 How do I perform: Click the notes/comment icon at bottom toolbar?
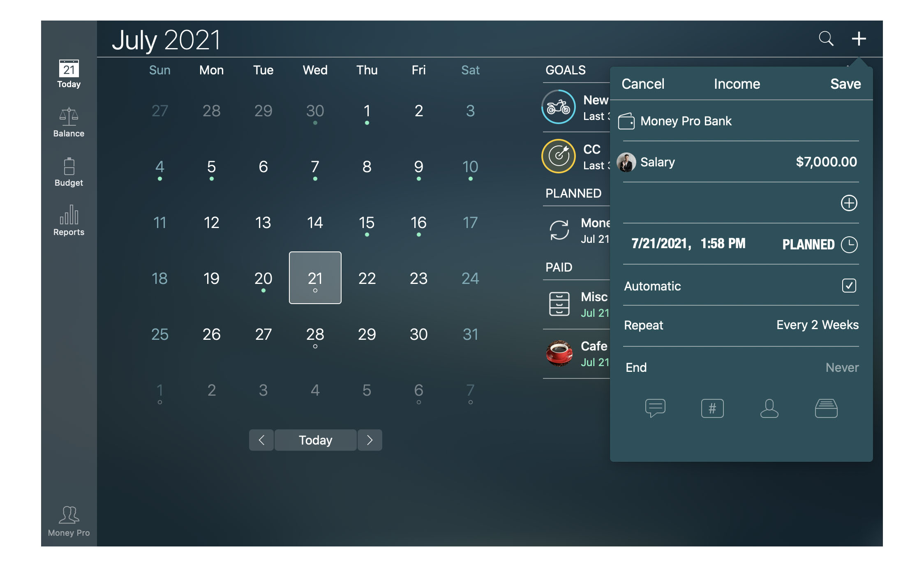[x=656, y=407]
